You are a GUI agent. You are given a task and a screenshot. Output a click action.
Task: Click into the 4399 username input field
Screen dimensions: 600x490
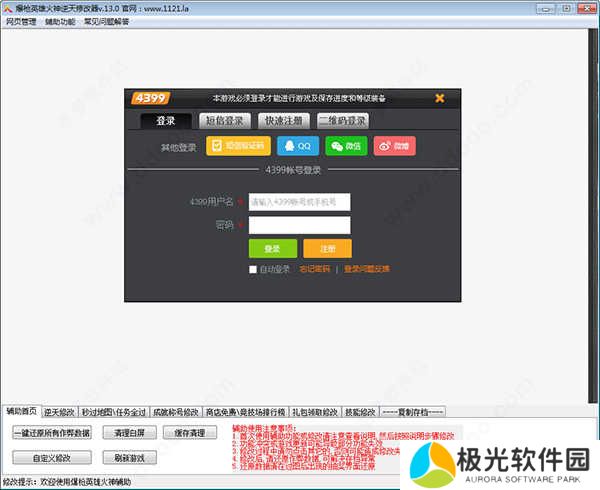(x=299, y=201)
